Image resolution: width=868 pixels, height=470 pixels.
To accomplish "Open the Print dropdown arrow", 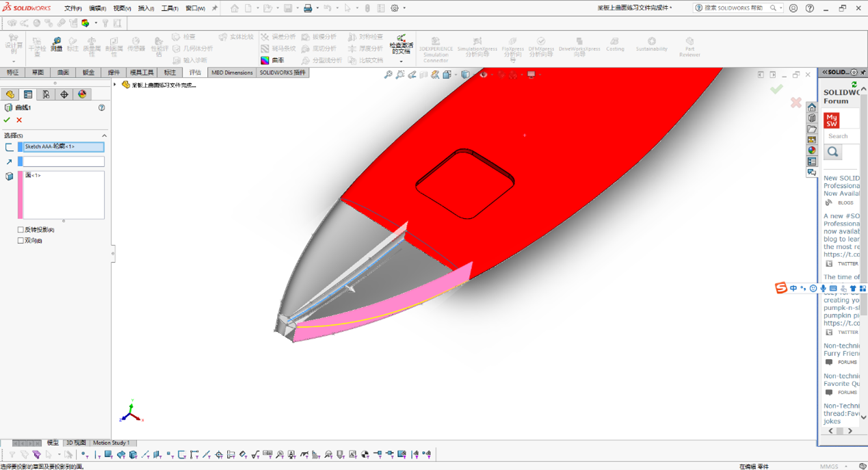I will click(317, 8).
